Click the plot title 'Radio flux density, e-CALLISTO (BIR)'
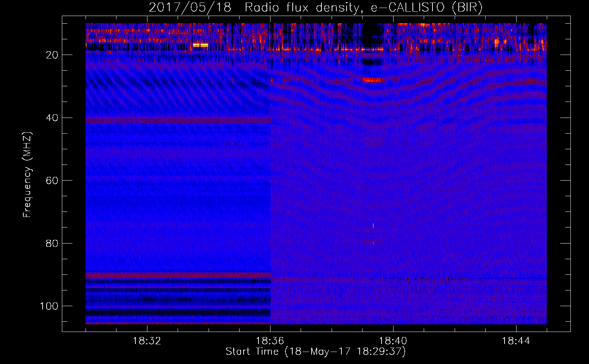589x364 pixels. [364, 8]
